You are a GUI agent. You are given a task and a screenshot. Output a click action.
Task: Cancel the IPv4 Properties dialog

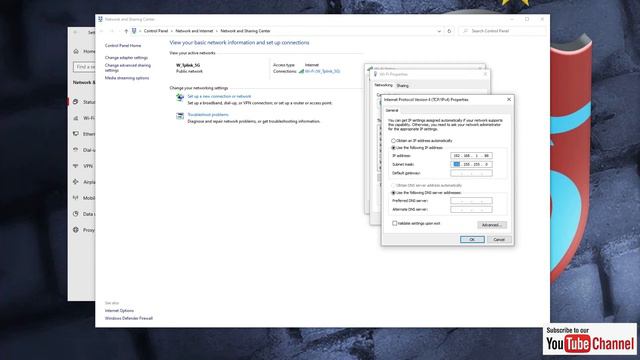(499, 240)
